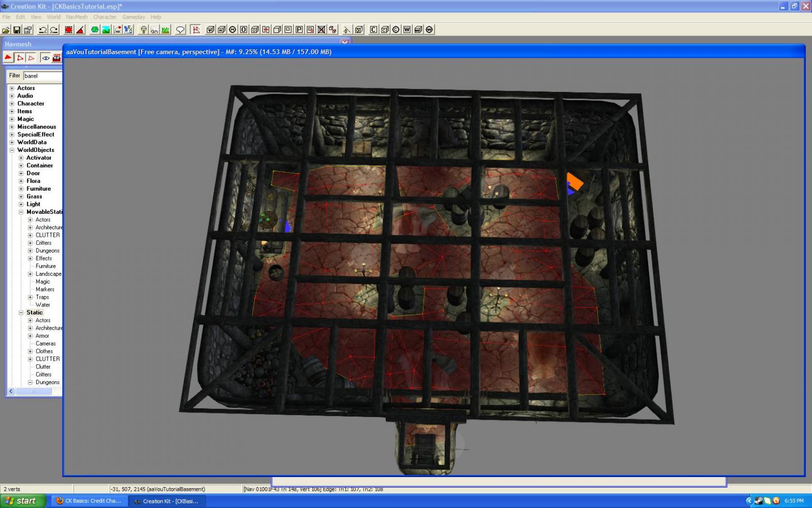Collapse the Static node
This screenshot has height=508, width=812.
point(21,313)
